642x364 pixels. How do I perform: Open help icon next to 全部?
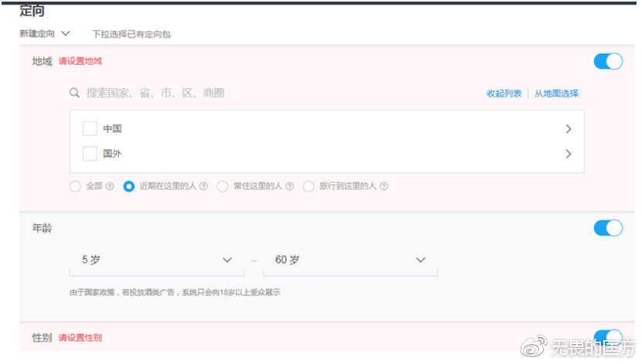tap(110, 186)
